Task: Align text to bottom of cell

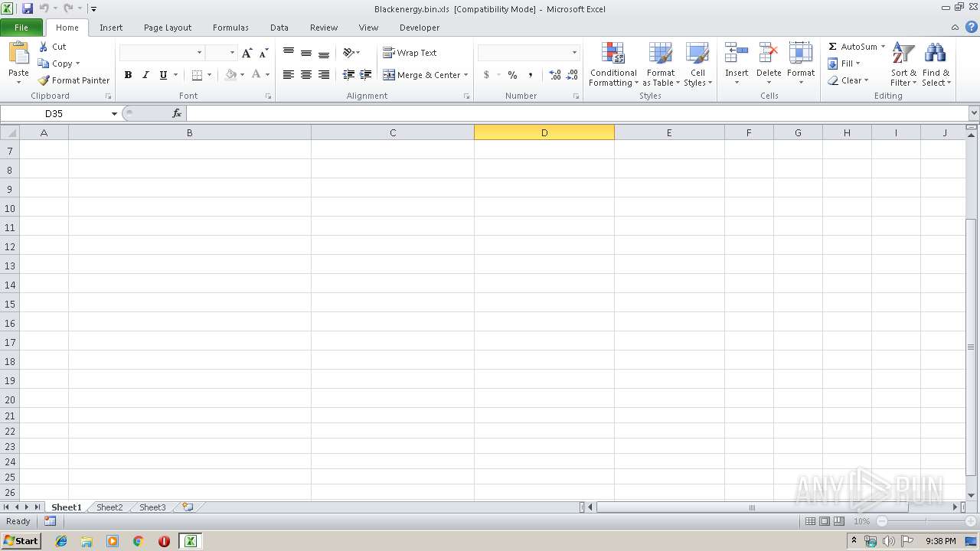Action: [x=324, y=53]
